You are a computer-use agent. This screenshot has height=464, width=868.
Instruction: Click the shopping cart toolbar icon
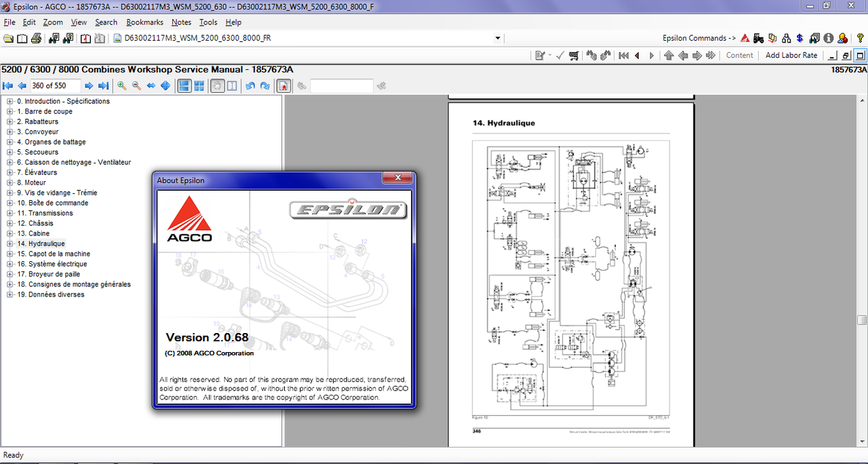click(574, 56)
